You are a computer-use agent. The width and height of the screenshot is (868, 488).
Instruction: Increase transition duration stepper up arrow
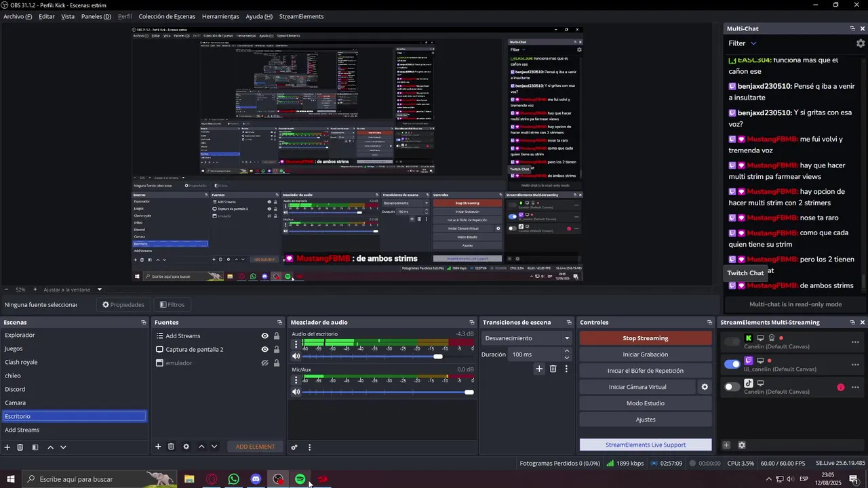click(567, 351)
